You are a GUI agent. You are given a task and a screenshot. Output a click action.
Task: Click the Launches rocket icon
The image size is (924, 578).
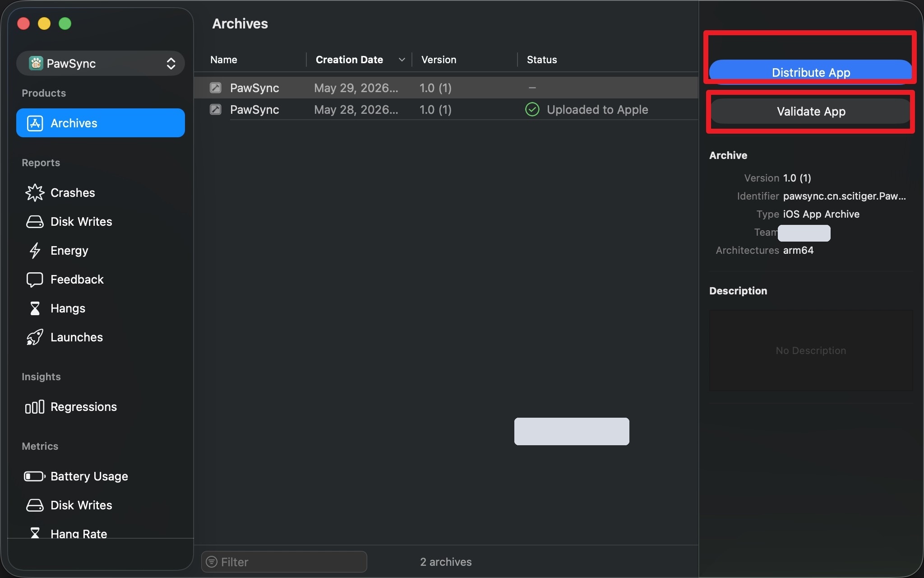(35, 337)
